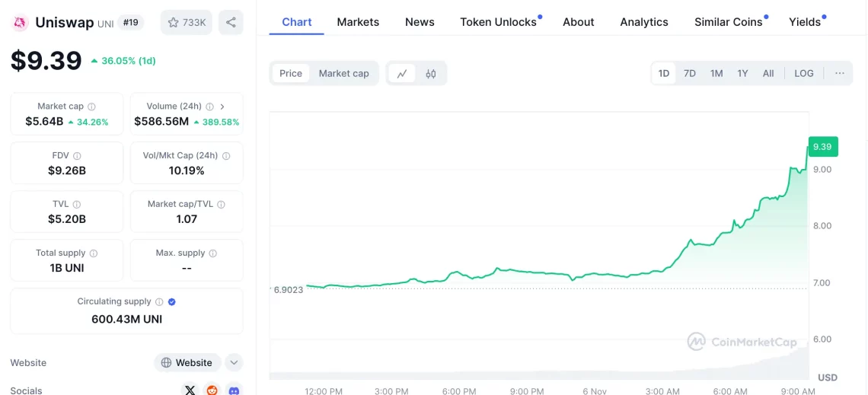Image resolution: width=868 pixels, height=395 pixels.
Task: Open the Discord social icon
Action: tap(235, 390)
